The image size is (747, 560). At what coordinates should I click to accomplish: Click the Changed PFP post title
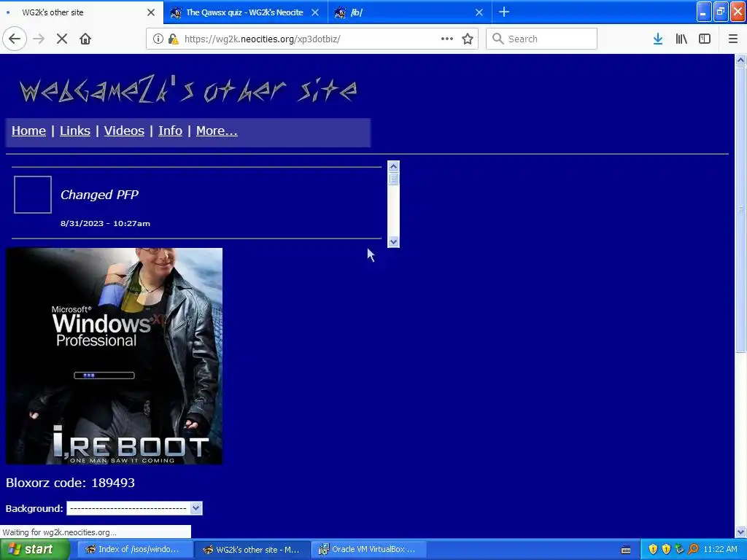pyautogui.click(x=99, y=195)
